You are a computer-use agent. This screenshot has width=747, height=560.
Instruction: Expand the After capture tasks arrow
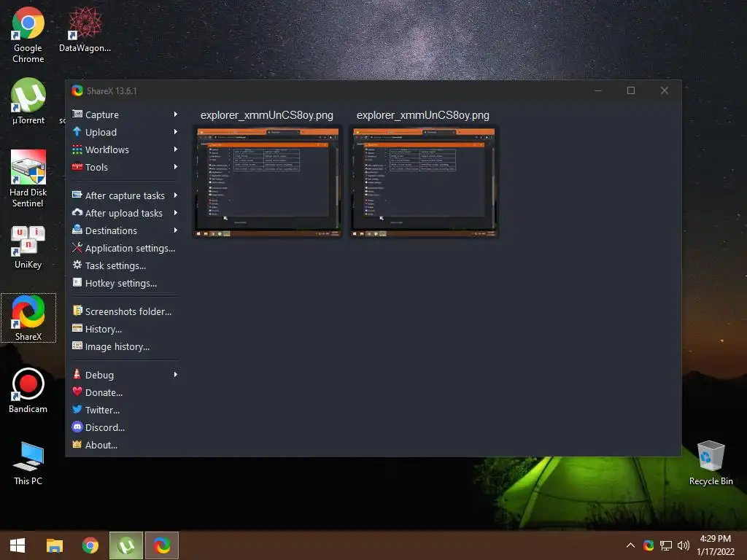[x=175, y=195]
